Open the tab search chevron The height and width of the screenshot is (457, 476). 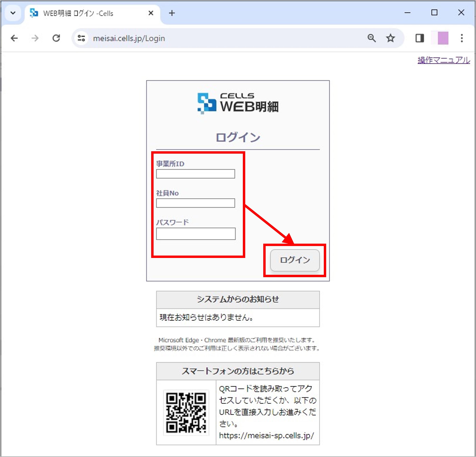(x=13, y=13)
